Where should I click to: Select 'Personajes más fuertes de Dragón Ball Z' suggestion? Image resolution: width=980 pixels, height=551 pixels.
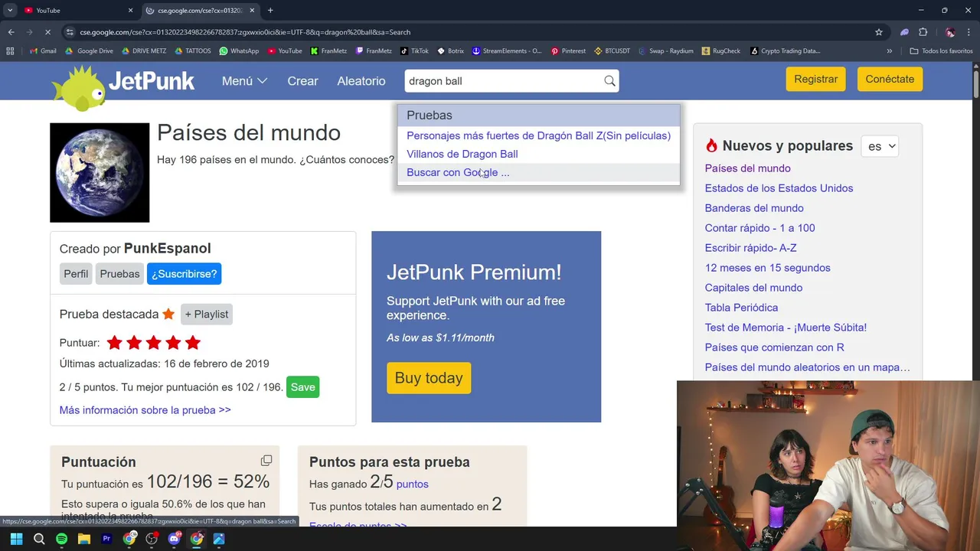tap(538, 135)
